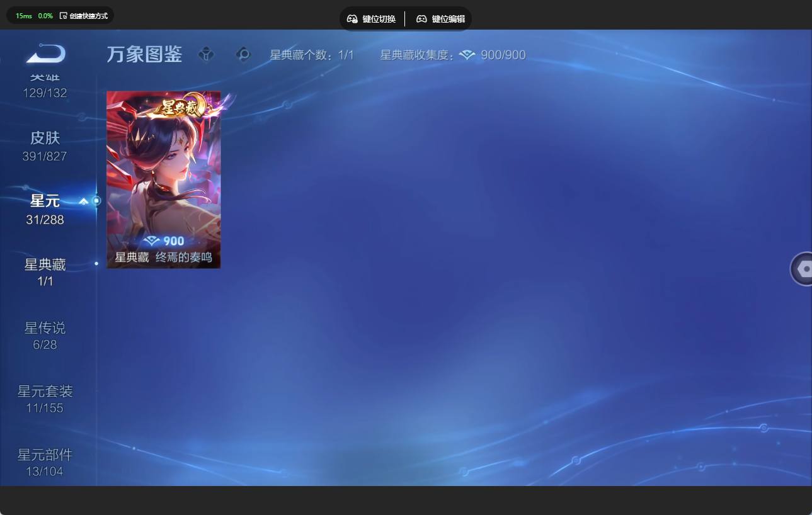812x515 pixels.
Task: Click the 星典藏收集度 900/900 text
Action: [452, 55]
